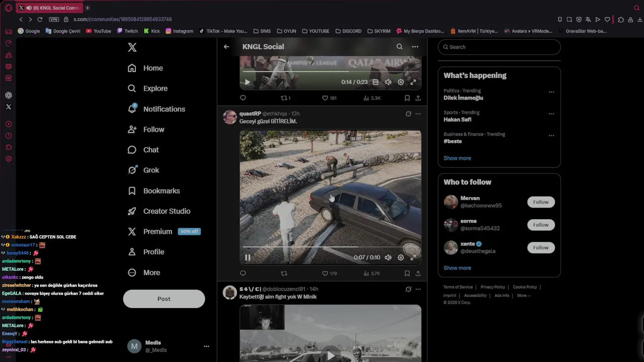Image resolution: width=644 pixels, height=362 pixels.
Task: Expand the More menu in sidebar
Action: coord(144,273)
